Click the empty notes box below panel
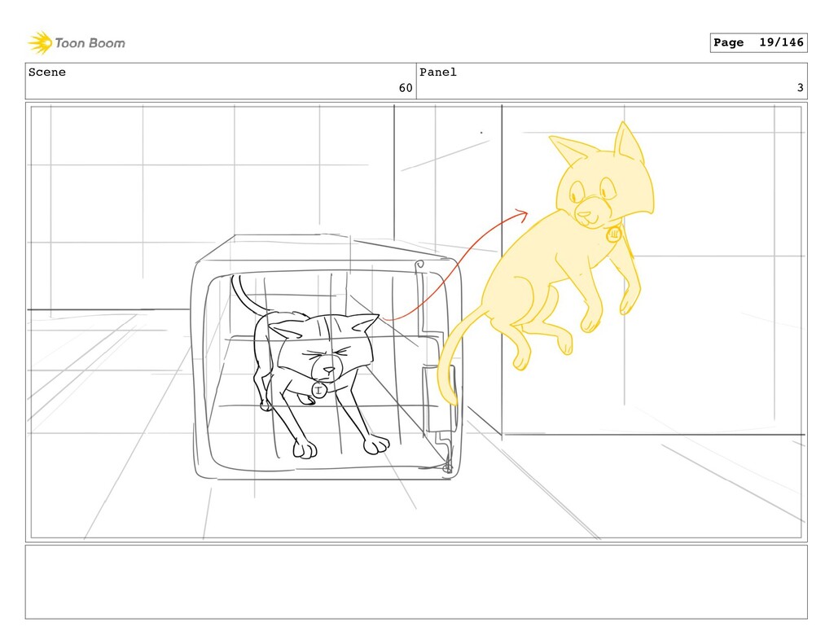This screenshot has width=834, height=644. pyautogui.click(x=416, y=582)
